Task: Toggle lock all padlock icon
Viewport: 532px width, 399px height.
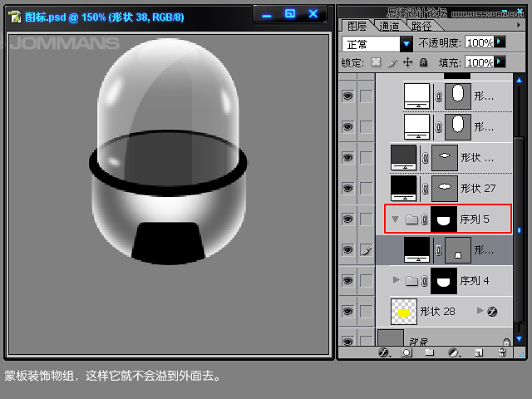Action: click(423, 62)
